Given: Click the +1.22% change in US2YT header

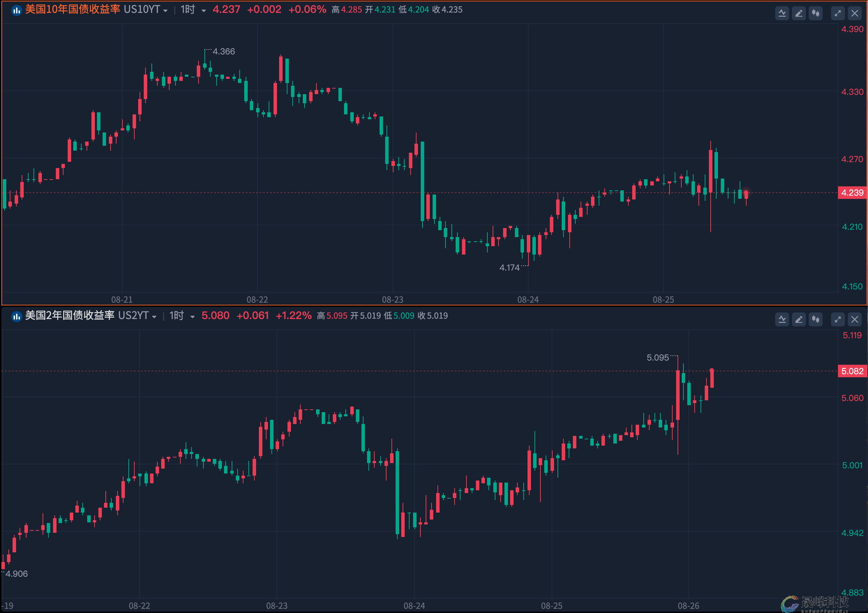Looking at the screenshot, I should pyautogui.click(x=293, y=316).
